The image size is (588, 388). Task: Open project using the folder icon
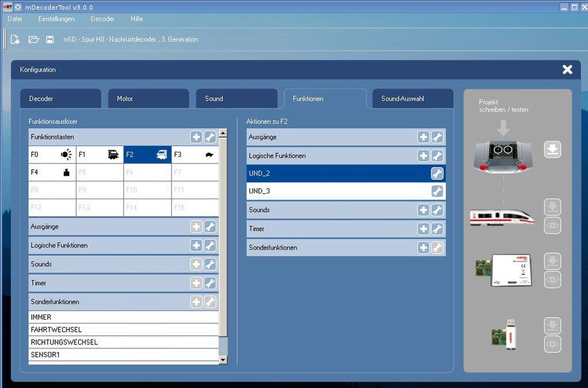pos(33,40)
